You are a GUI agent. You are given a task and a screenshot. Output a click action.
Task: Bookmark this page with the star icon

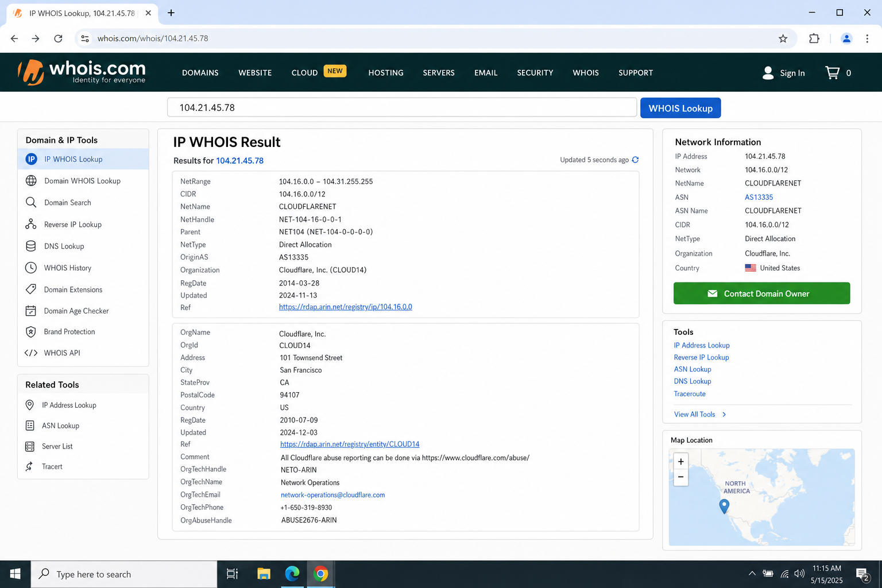click(x=783, y=38)
